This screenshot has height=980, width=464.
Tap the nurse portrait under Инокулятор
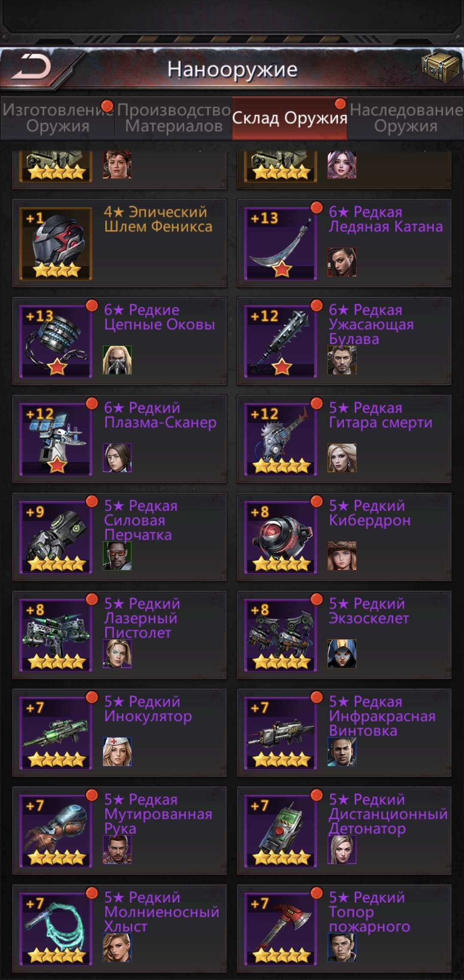tap(117, 752)
